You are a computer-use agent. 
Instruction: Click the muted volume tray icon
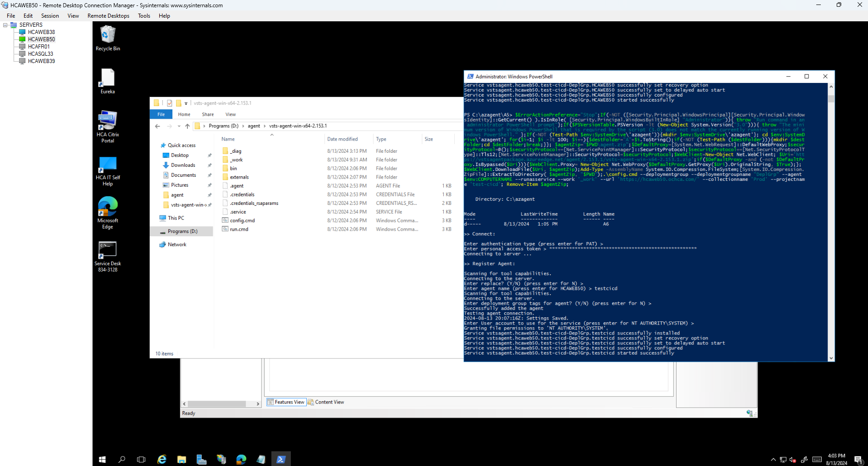[793, 460]
